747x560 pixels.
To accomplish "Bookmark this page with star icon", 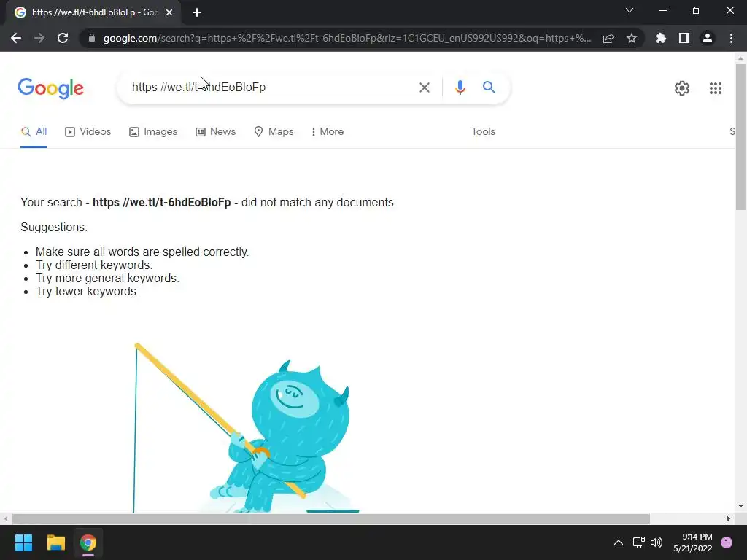I will (632, 38).
